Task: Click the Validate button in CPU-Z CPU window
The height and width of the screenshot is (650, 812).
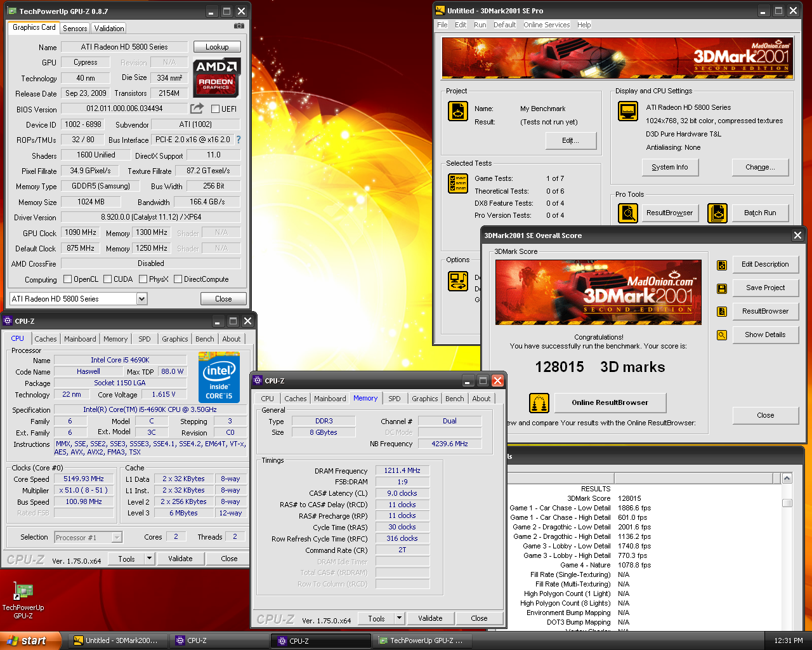Action: 180,559
